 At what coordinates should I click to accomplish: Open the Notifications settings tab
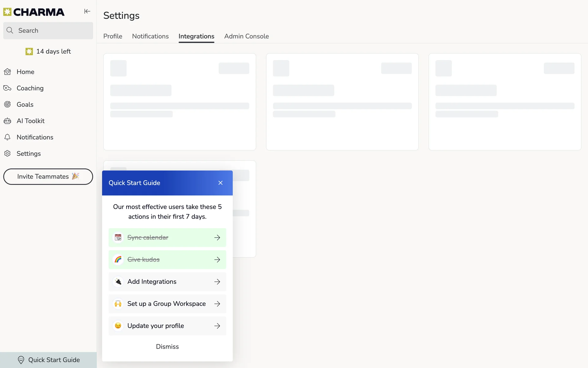150,36
